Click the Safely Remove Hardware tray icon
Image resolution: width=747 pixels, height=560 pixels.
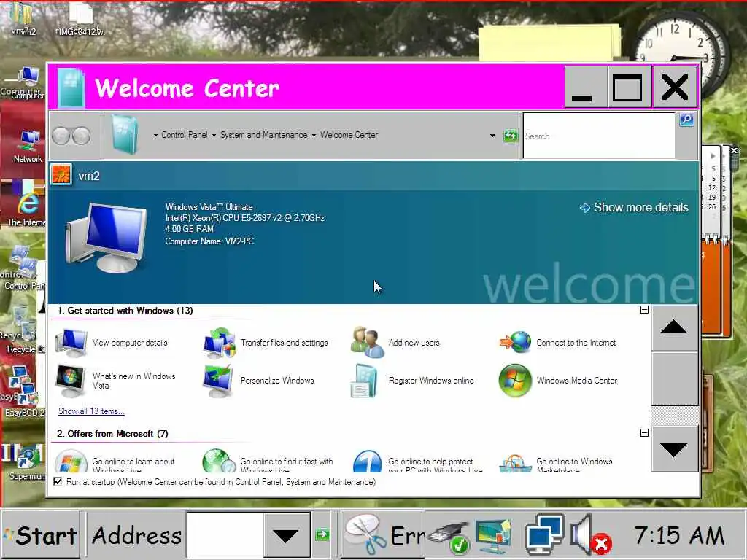[449, 537]
